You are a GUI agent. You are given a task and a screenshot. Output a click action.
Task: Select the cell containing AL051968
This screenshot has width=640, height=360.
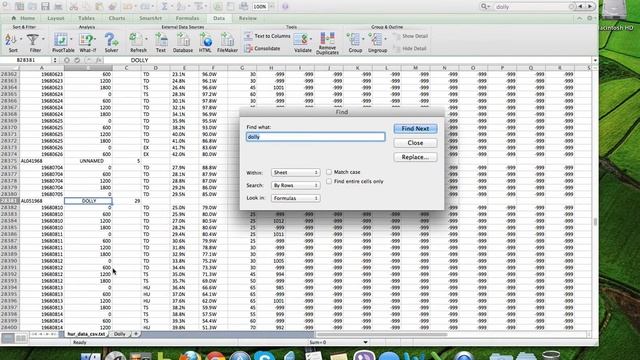pyautogui.click(x=42, y=201)
